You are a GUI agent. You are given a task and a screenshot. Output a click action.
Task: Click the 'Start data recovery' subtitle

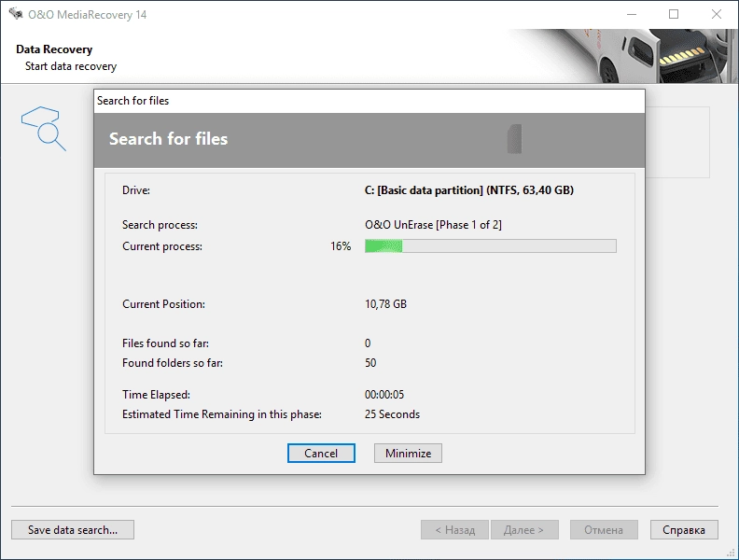click(71, 66)
